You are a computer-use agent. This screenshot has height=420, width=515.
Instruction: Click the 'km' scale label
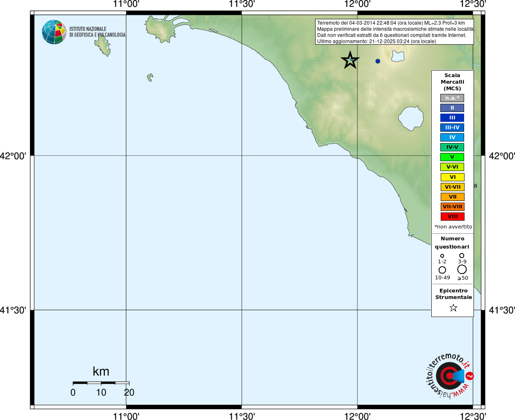click(101, 372)
